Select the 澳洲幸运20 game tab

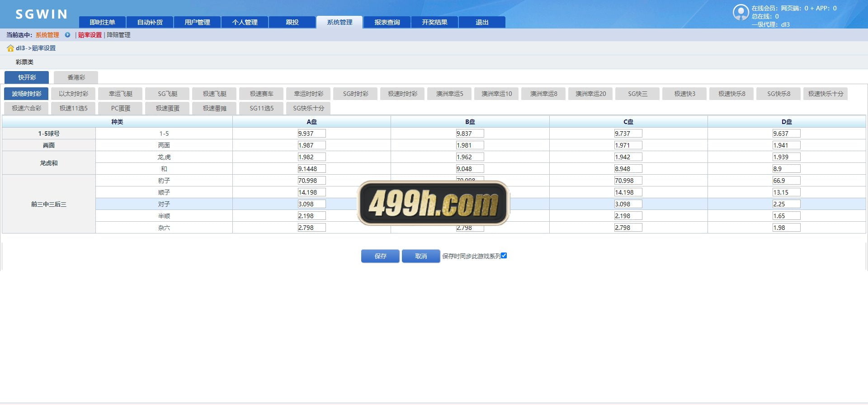tap(590, 94)
